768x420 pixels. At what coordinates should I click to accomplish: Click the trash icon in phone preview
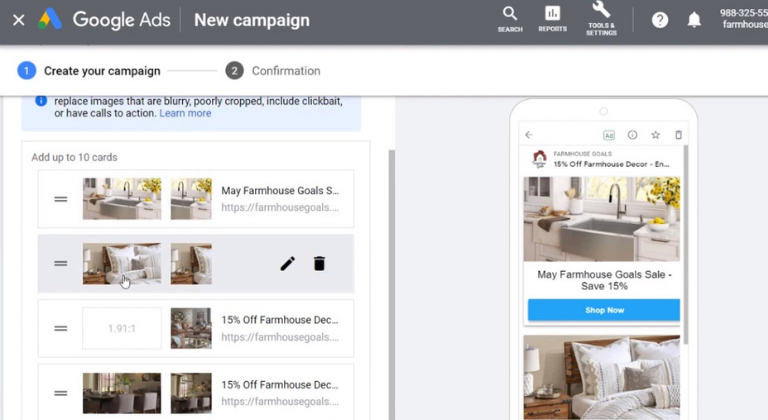(678, 135)
